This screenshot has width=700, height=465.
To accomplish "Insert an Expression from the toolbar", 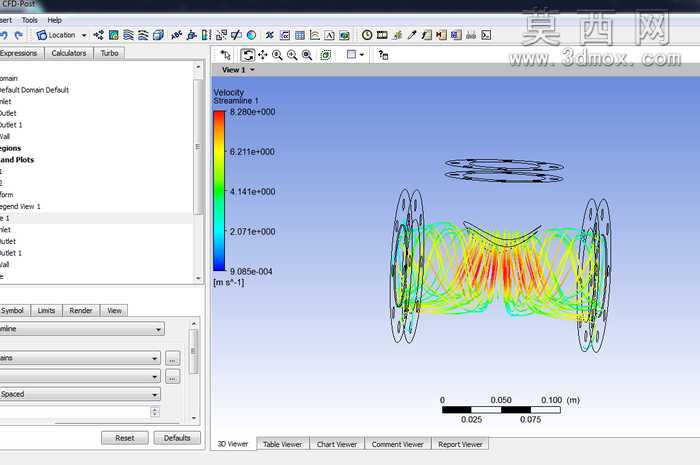I will tap(285, 35).
